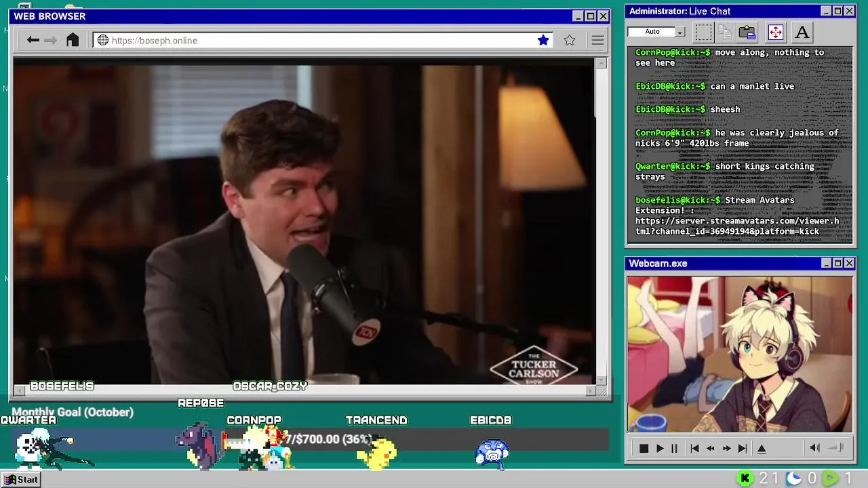Click the Webcam.exe volume slider
The height and width of the screenshot is (488, 868).
click(x=836, y=447)
